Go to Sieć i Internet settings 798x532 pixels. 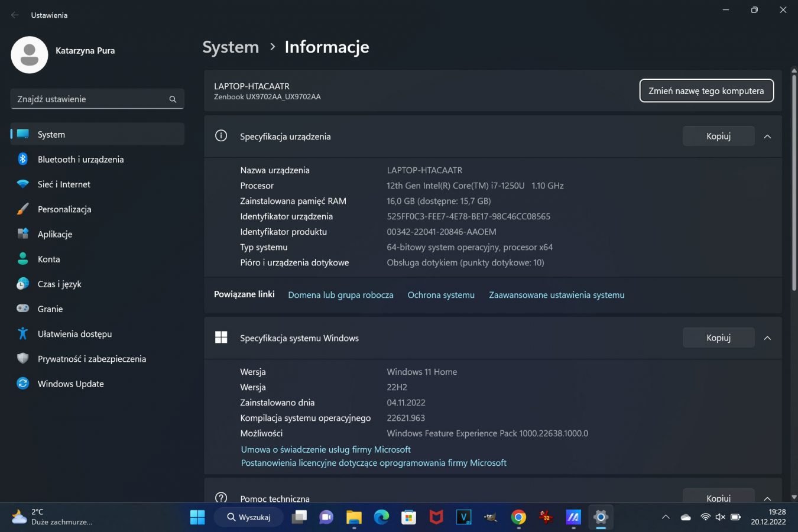[98, 184]
